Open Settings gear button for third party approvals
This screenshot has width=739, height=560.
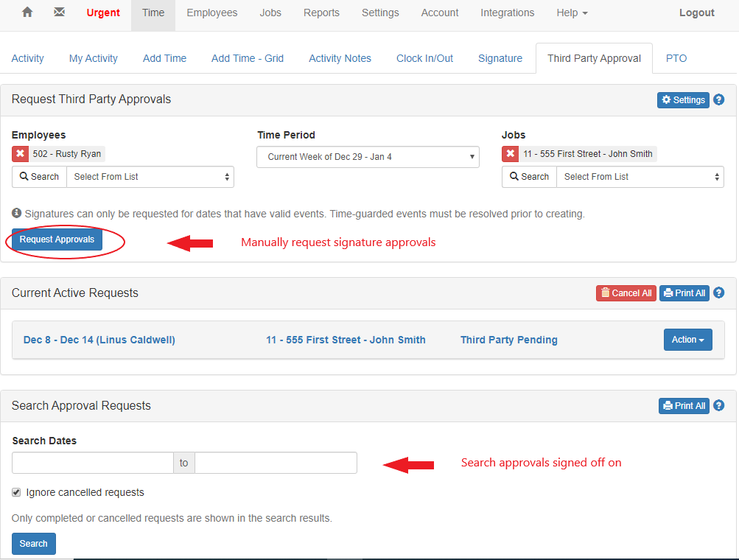(683, 99)
